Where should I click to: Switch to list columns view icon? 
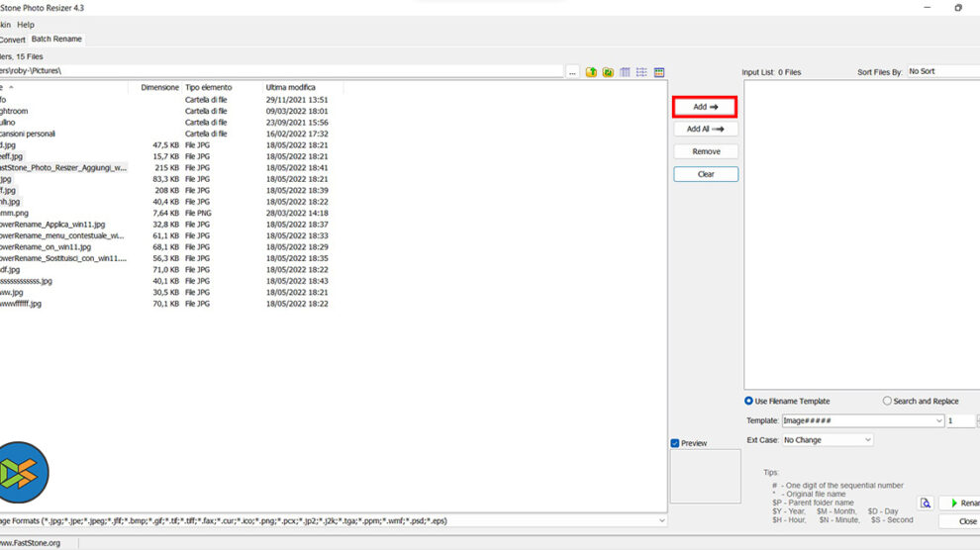pyautogui.click(x=625, y=72)
